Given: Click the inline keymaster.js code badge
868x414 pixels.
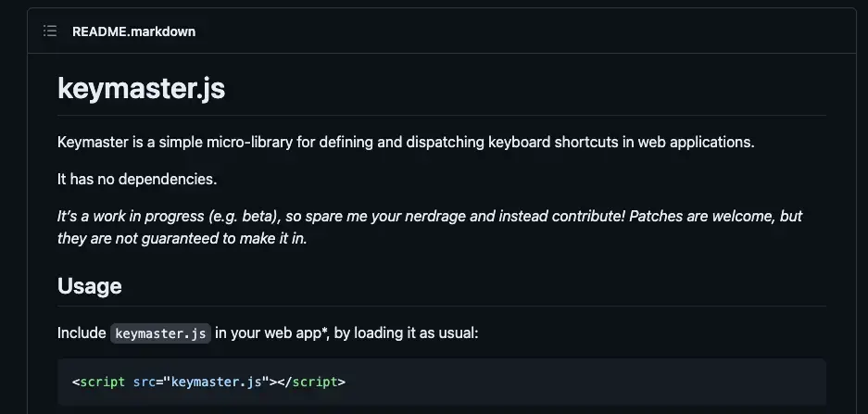Looking at the screenshot, I should click(x=160, y=333).
